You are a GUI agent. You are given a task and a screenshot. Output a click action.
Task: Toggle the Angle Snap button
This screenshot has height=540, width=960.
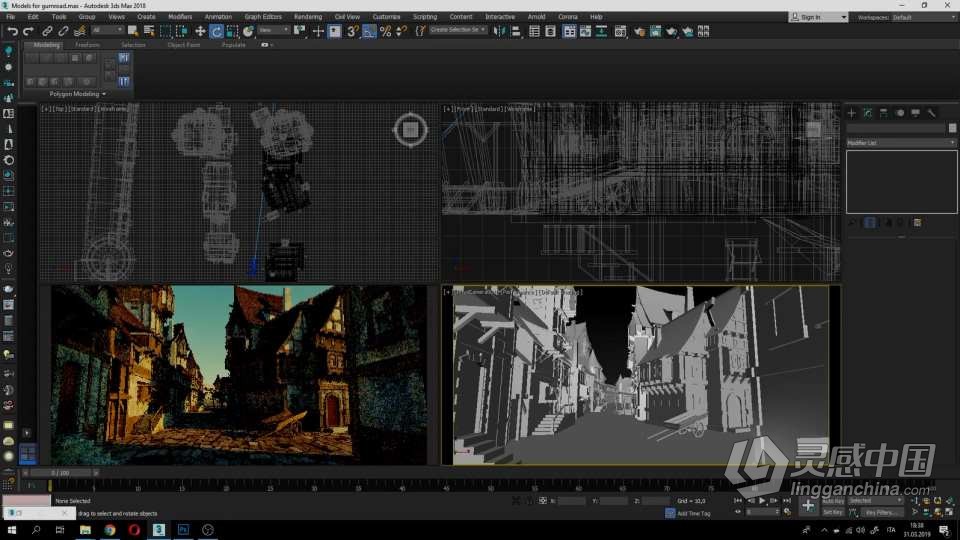tap(369, 31)
